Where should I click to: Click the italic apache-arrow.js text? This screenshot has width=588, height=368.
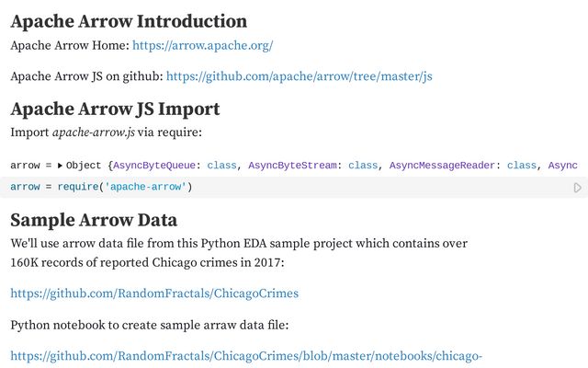pos(94,132)
